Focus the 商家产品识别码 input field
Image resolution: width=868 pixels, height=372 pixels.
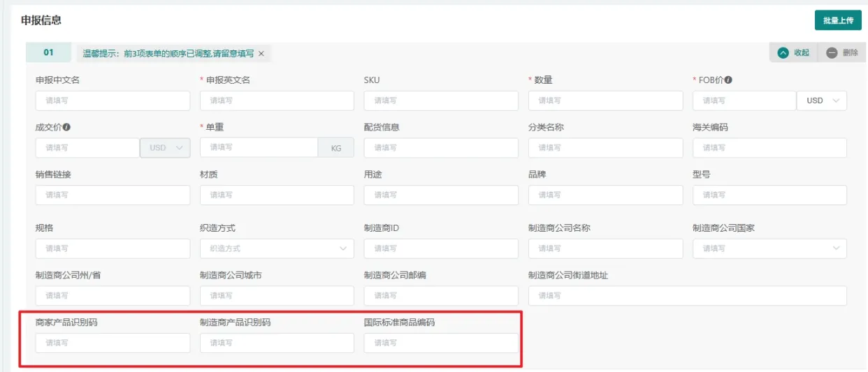coord(113,343)
